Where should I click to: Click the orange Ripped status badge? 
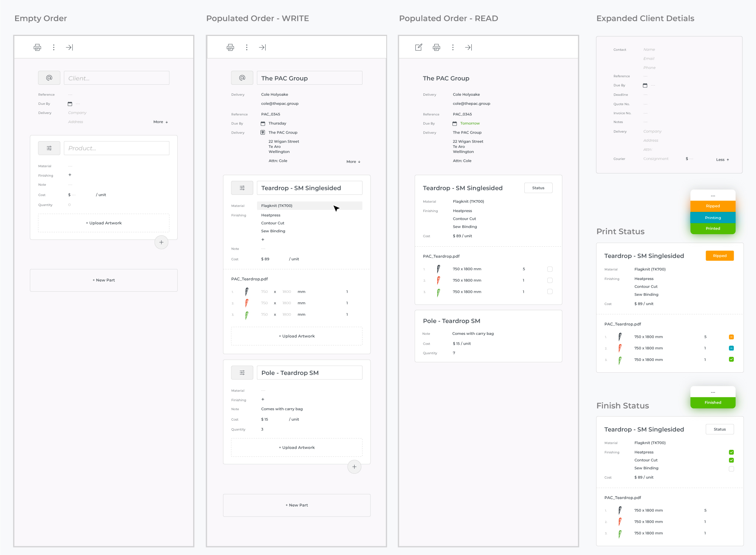click(x=719, y=256)
